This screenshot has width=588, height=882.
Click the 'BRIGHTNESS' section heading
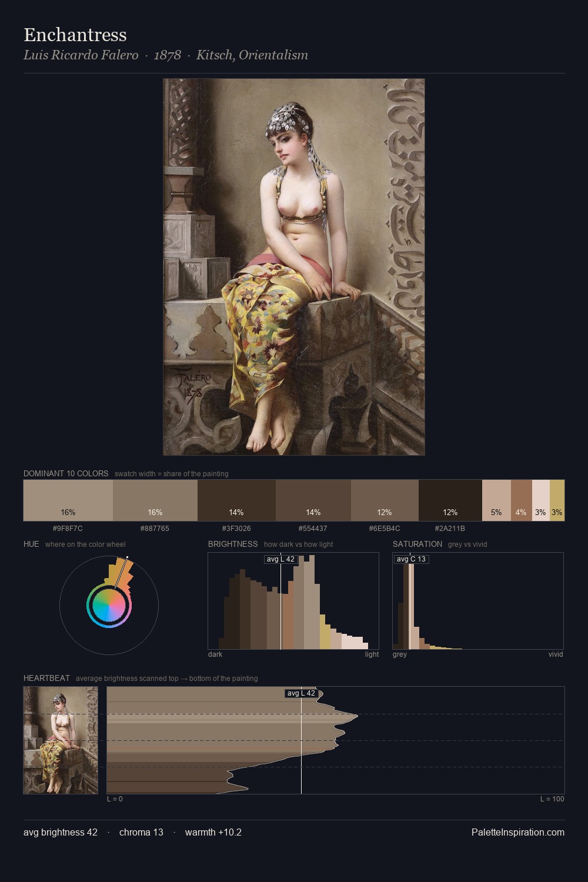pos(233,544)
